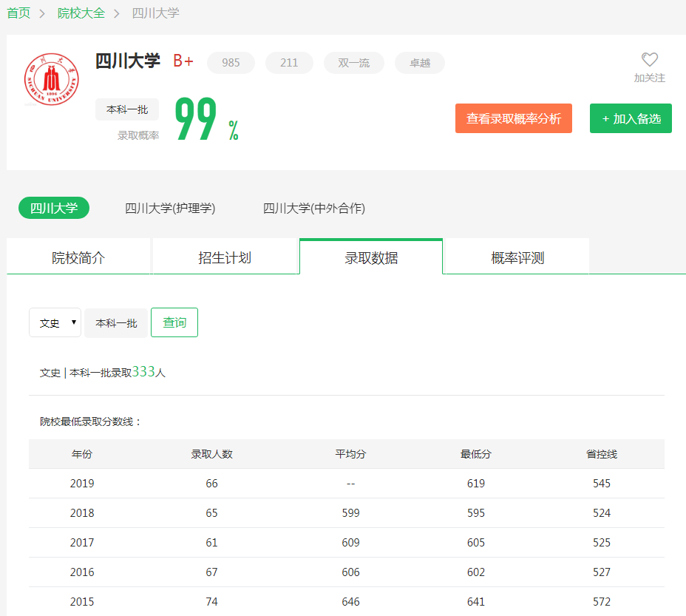The height and width of the screenshot is (616, 686).
Task: Click the 74 enrollment count in 2015 row
Action: (x=211, y=601)
